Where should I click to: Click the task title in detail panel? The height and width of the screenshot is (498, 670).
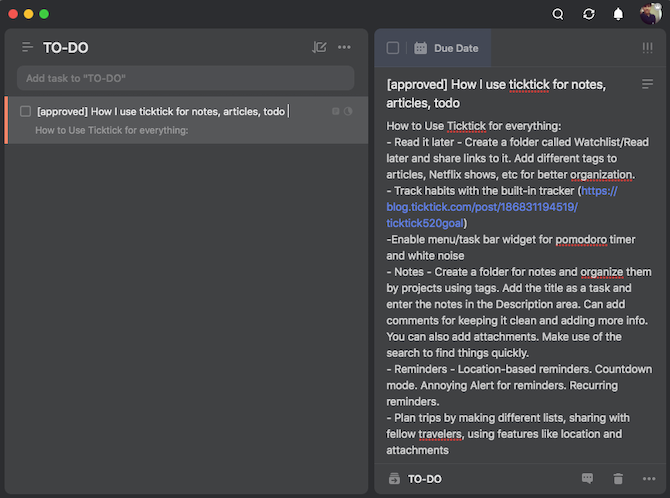click(x=495, y=93)
